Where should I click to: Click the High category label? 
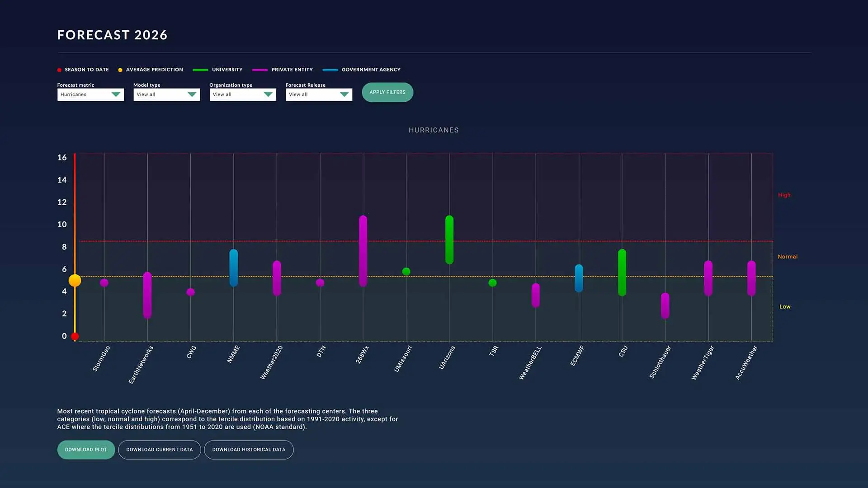784,195
